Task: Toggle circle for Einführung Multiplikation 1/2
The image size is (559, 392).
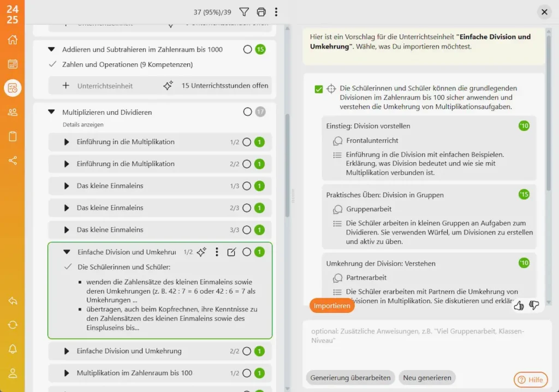Action: coord(247,142)
